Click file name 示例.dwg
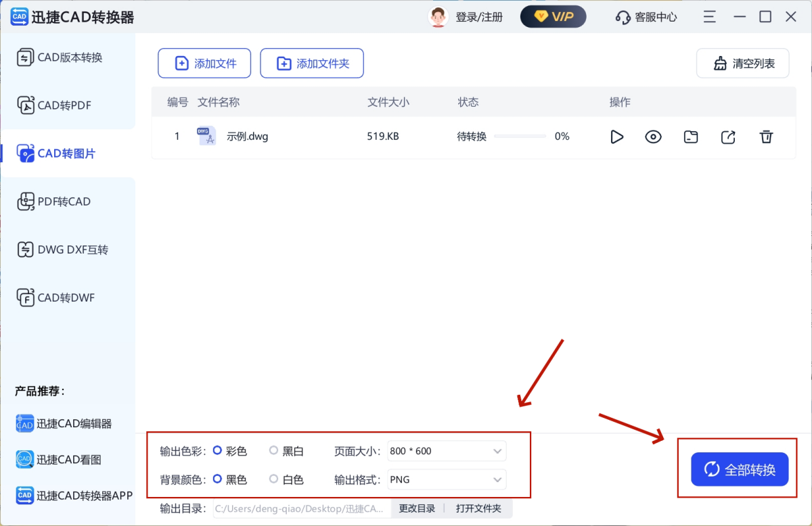This screenshot has height=526, width=812. tap(248, 137)
